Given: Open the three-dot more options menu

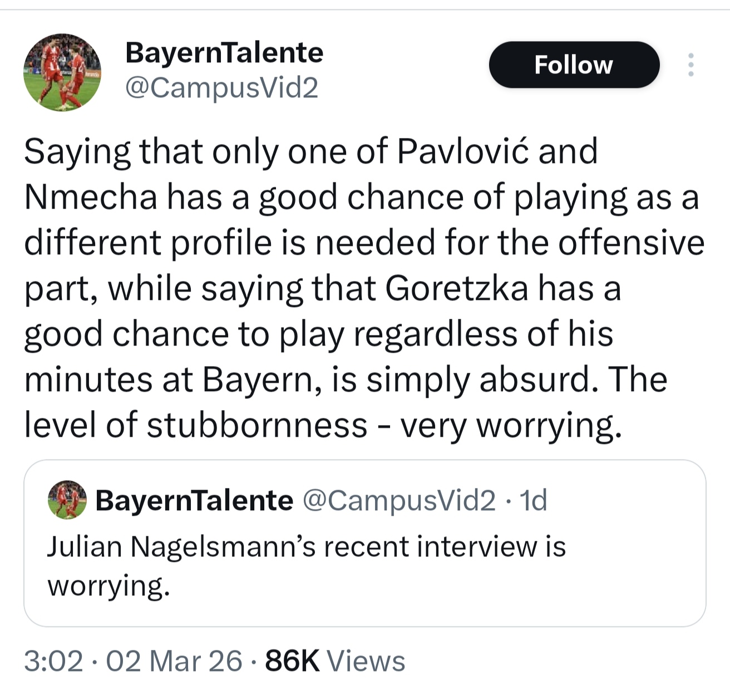Looking at the screenshot, I should (x=690, y=65).
